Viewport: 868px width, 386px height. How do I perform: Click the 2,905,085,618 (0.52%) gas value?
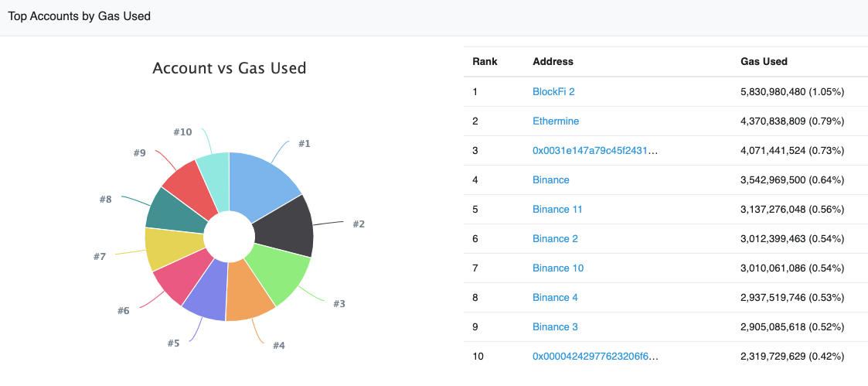click(x=792, y=326)
